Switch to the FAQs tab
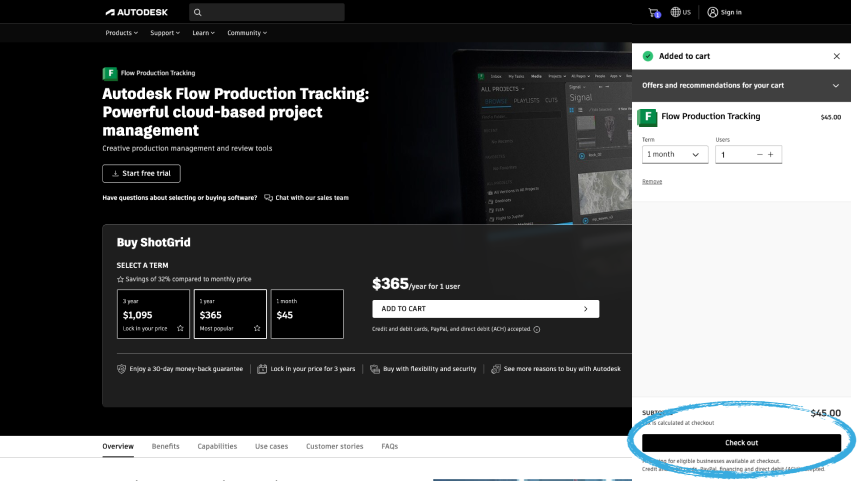 pos(390,447)
